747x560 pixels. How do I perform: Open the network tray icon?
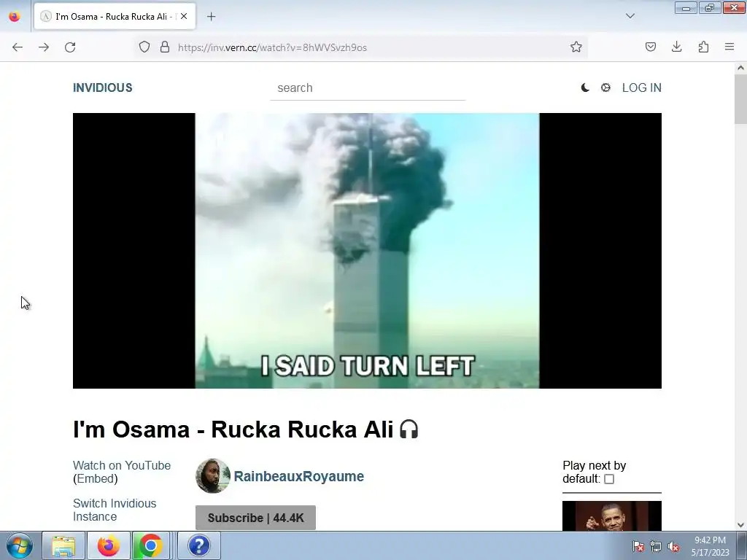coord(656,546)
